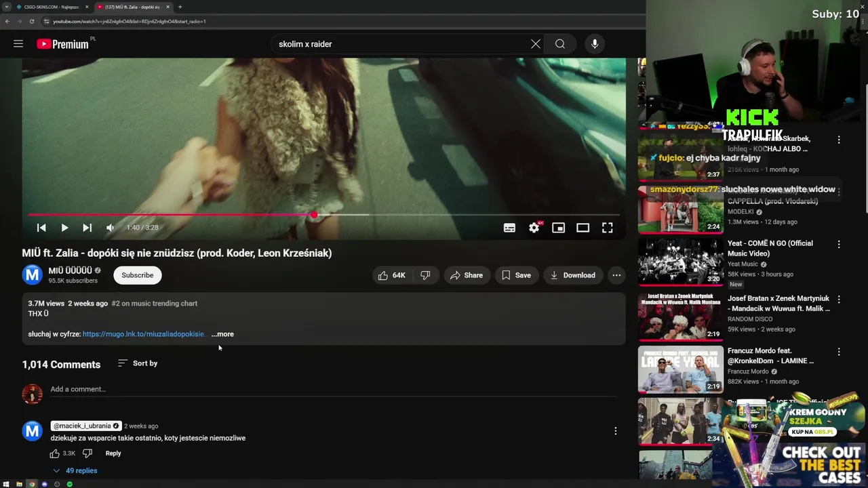Run search with magnifier button
868x488 pixels.
point(559,44)
